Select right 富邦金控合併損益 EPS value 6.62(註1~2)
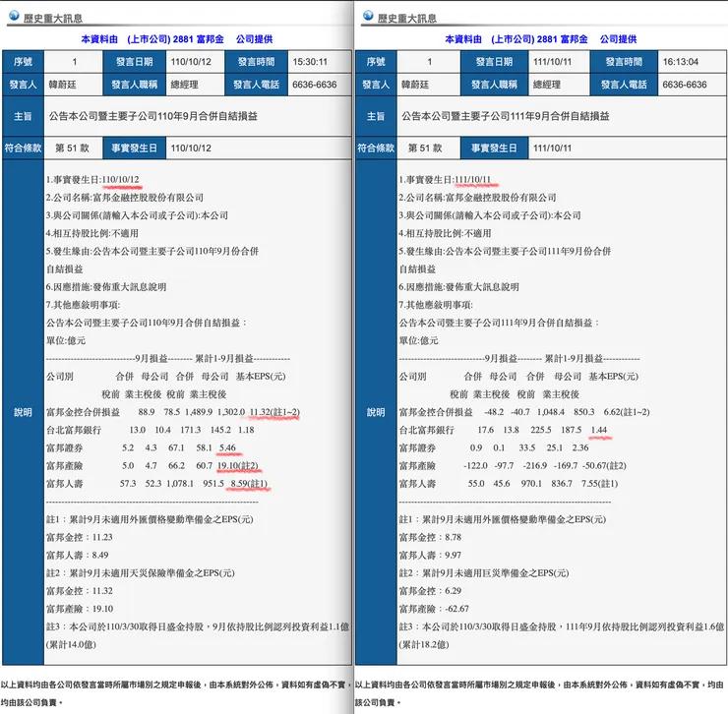This screenshot has height=714, width=728. click(x=627, y=412)
